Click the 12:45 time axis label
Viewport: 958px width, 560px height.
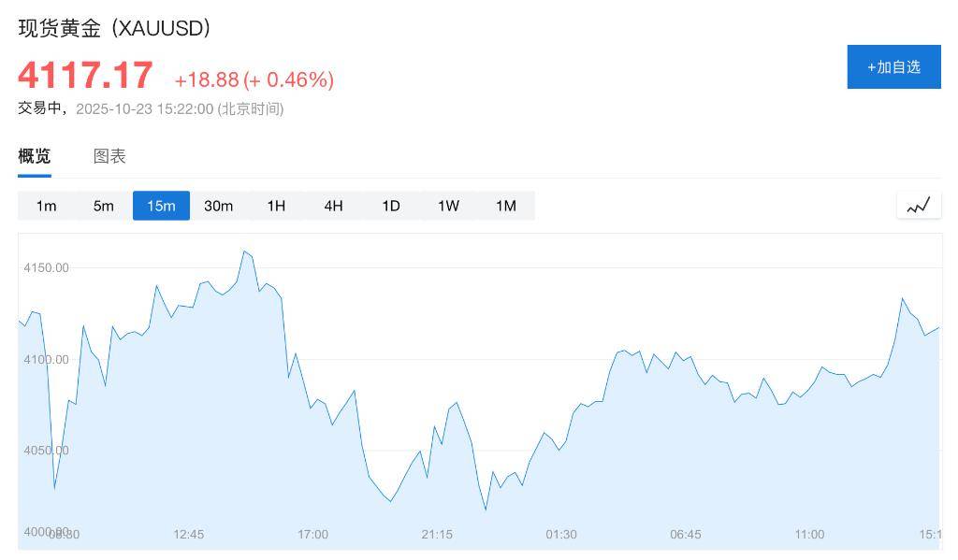(188, 535)
